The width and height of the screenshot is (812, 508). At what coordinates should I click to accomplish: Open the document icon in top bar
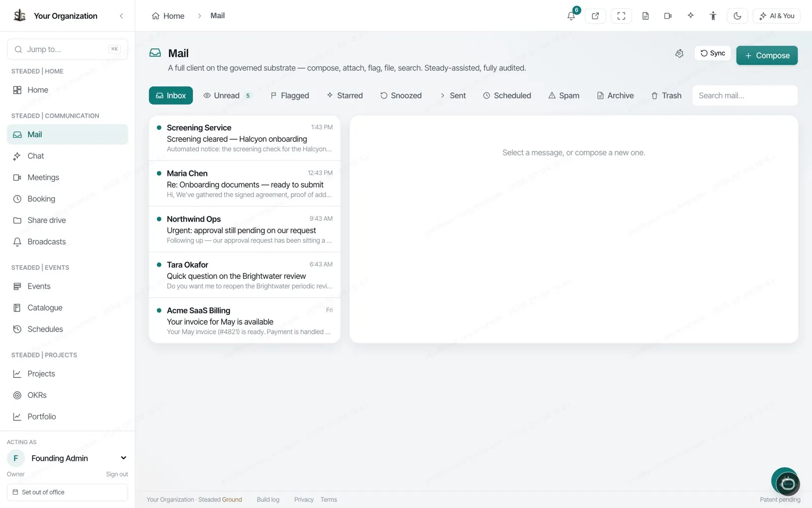(x=646, y=16)
